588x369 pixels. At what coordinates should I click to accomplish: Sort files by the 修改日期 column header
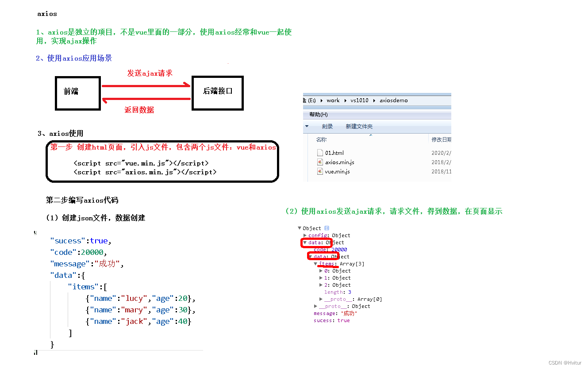click(x=442, y=139)
